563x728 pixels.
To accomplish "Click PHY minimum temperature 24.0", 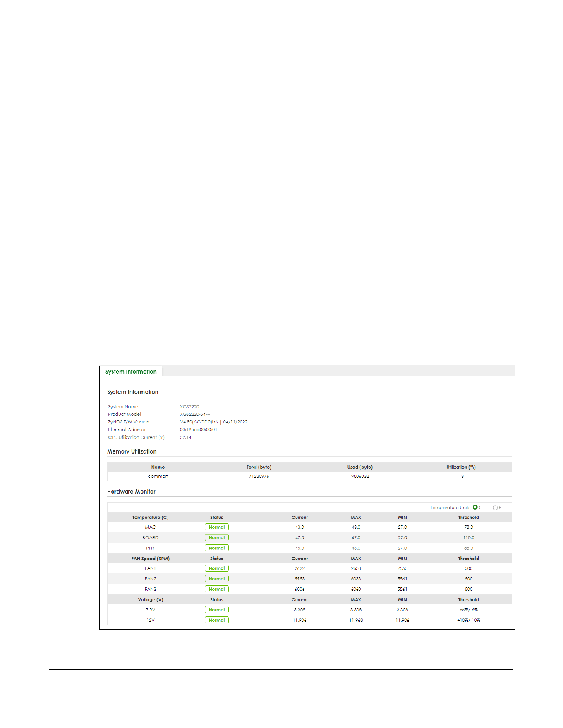I will pyautogui.click(x=402, y=548).
